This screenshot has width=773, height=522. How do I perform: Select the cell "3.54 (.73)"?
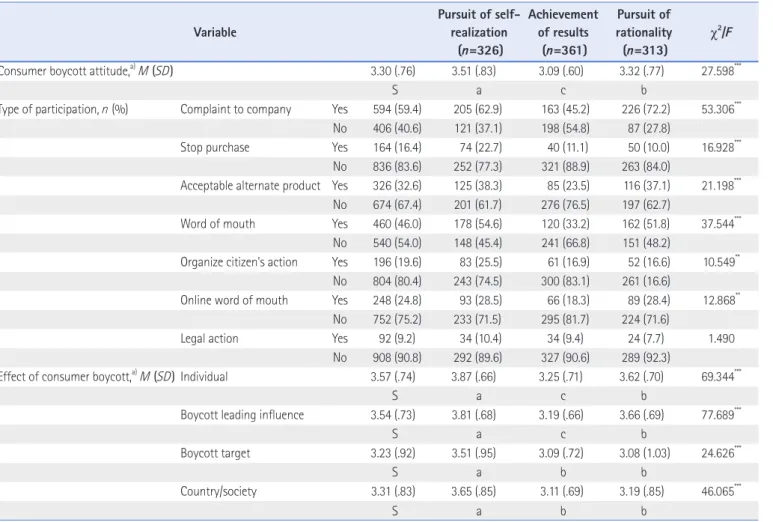(x=393, y=415)
